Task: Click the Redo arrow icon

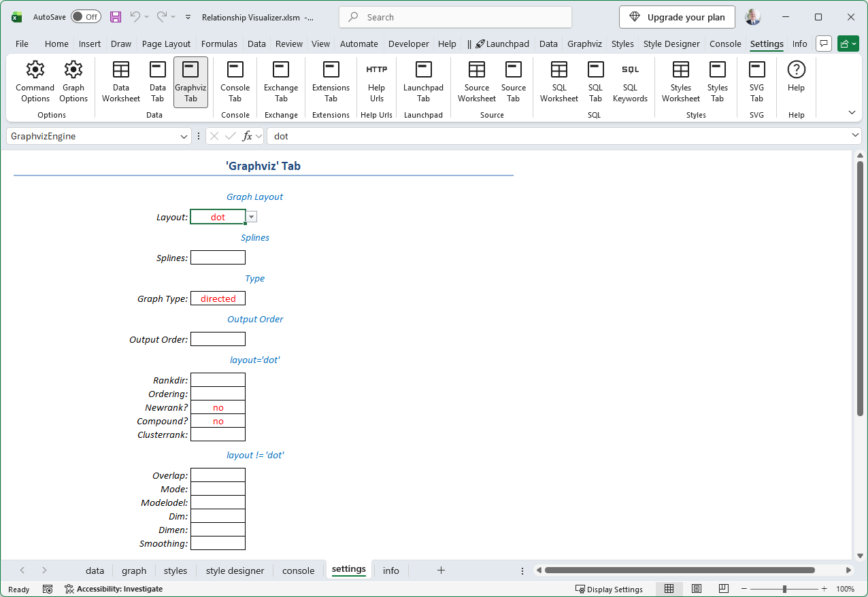Action: (x=162, y=16)
